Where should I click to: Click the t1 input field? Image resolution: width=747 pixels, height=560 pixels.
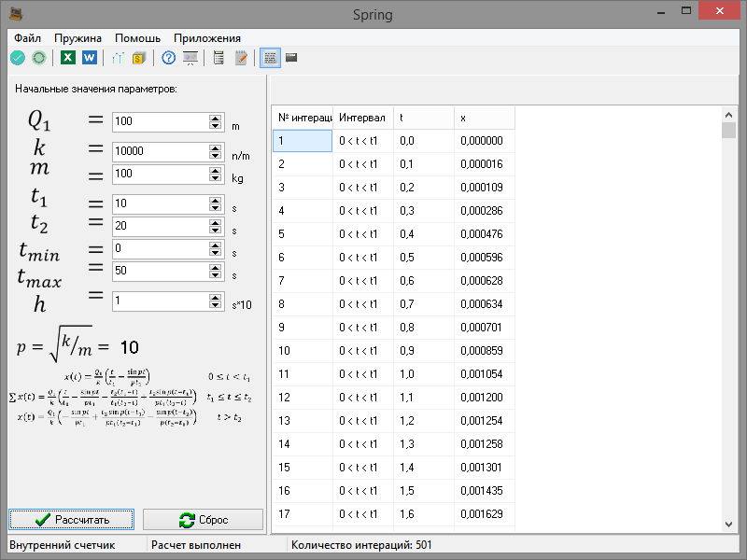point(160,203)
